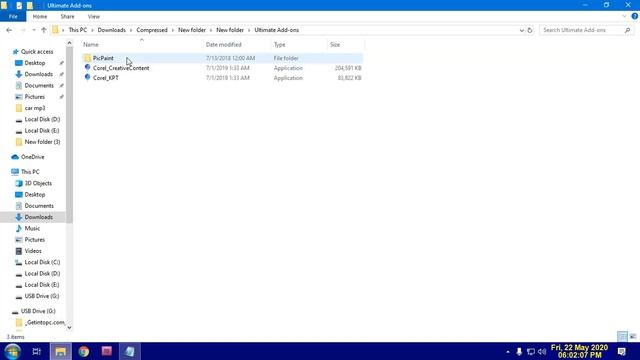Open pinned Downloads under Quick access
The image size is (640, 360).
tap(38, 74)
